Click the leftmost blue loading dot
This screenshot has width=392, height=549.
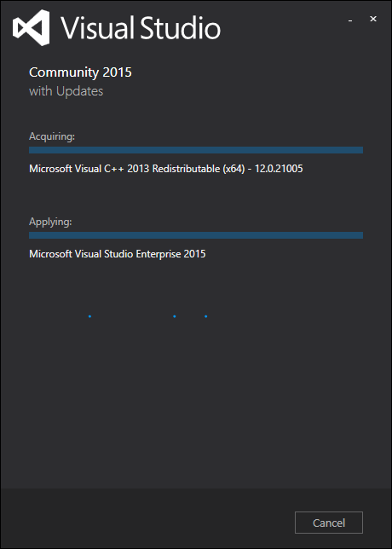click(x=90, y=316)
